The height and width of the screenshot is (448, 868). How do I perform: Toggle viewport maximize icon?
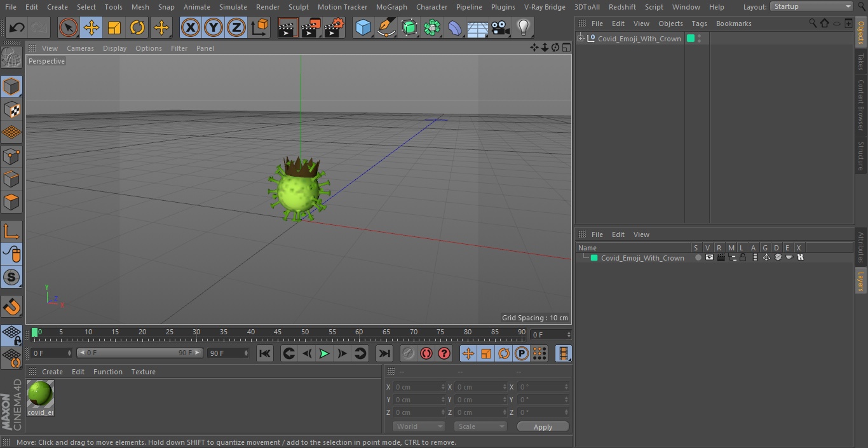click(x=566, y=48)
